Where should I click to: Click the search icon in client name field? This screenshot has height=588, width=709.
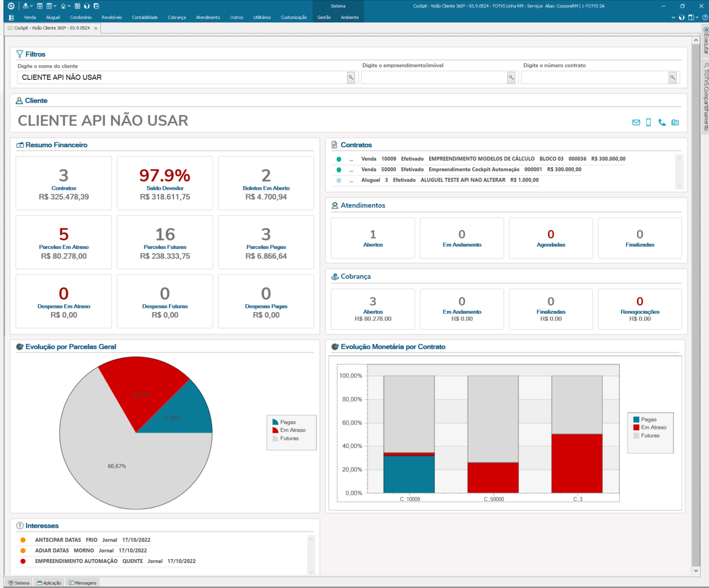click(351, 77)
